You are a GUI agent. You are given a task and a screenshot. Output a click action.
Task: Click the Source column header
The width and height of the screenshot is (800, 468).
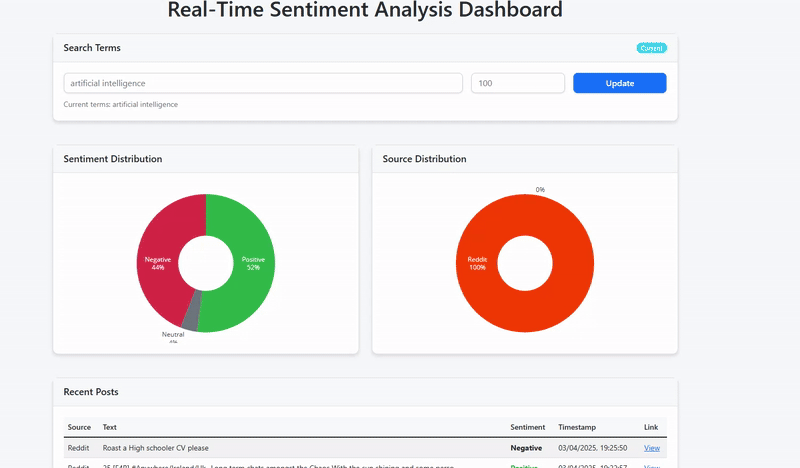(79, 427)
